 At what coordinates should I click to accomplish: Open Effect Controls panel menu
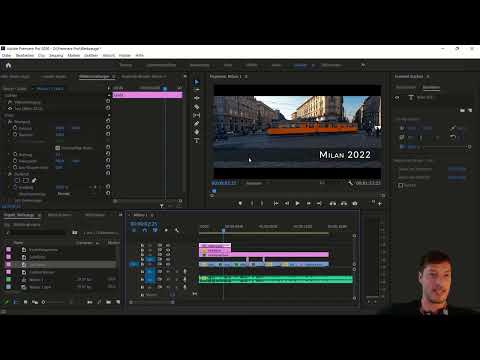pos(114,77)
